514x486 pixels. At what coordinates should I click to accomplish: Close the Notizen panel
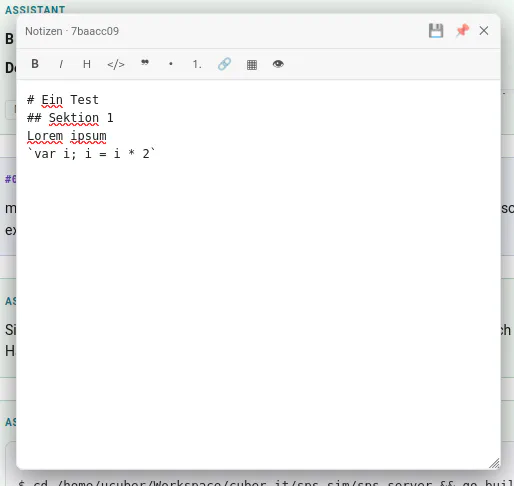point(484,31)
